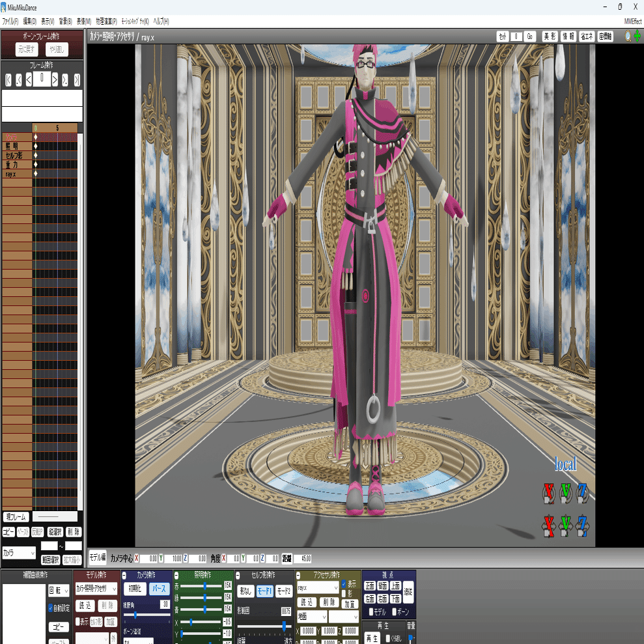The image size is (644, 644).
Task: Go to the previous keyframe
Action: [18, 80]
